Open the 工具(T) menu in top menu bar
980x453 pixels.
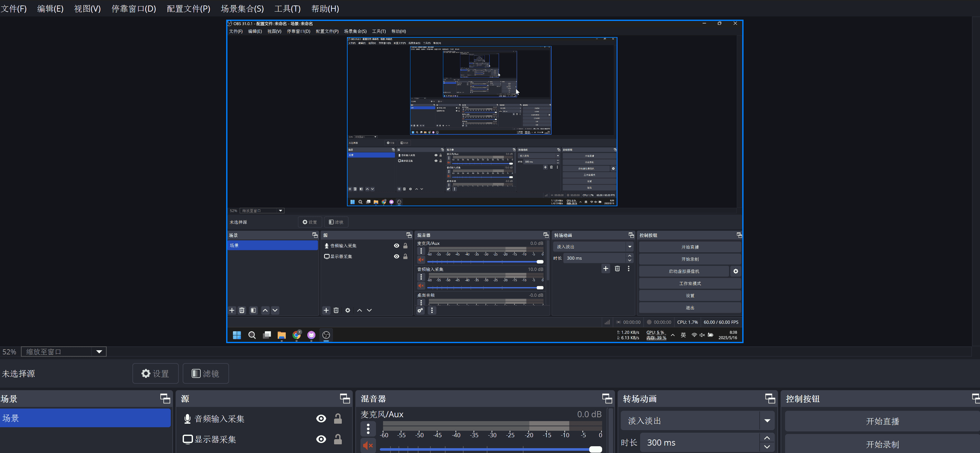coord(287,8)
